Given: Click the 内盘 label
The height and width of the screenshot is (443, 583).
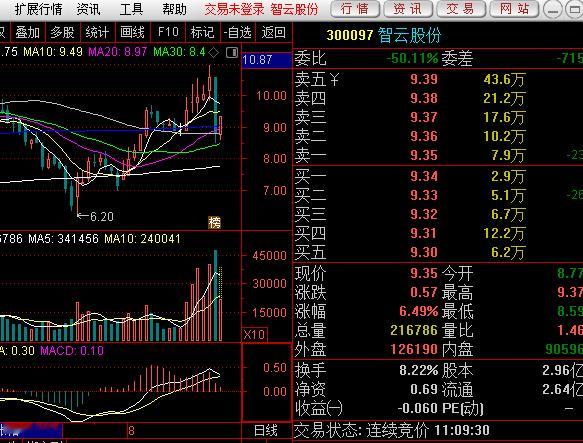Looking at the screenshot, I should coord(458,349).
